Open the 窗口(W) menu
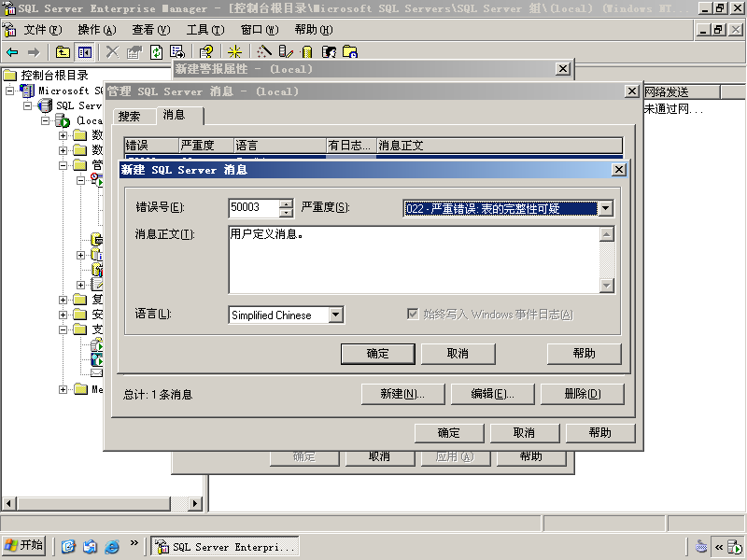 point(260,30)
